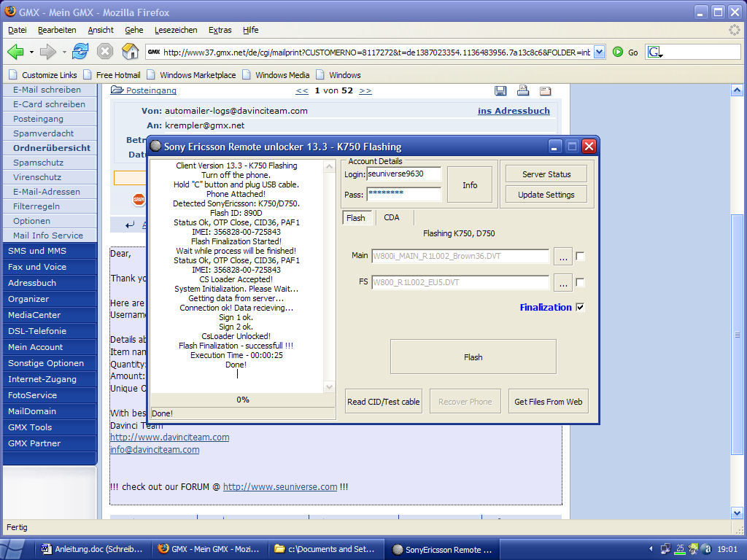Open Free Hotmail bookmark

(x=112, y=75)
